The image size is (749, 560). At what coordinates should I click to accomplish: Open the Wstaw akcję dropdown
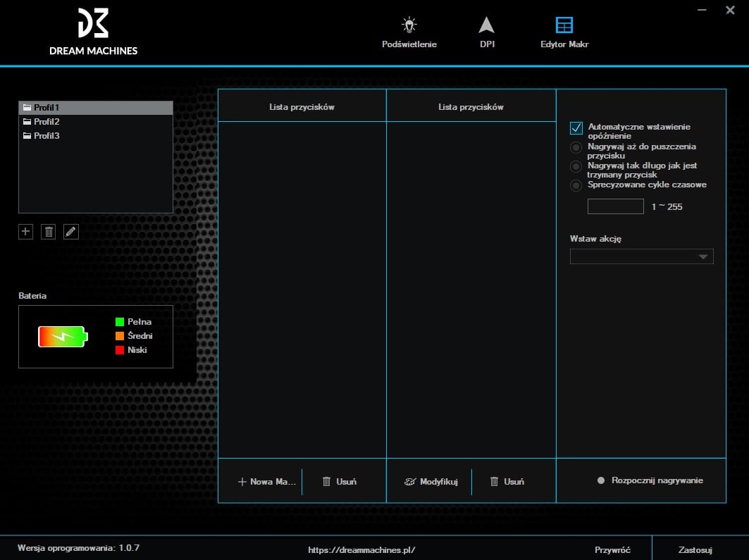point(641,256)
